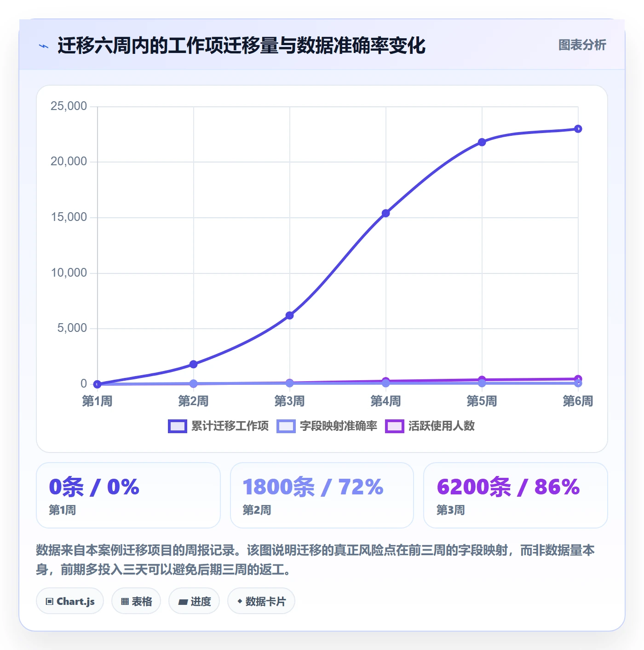Click the 5,000 y-axis label
This screenshot has width=644, height=650.
pyautogui.click(x=72, y=328)
